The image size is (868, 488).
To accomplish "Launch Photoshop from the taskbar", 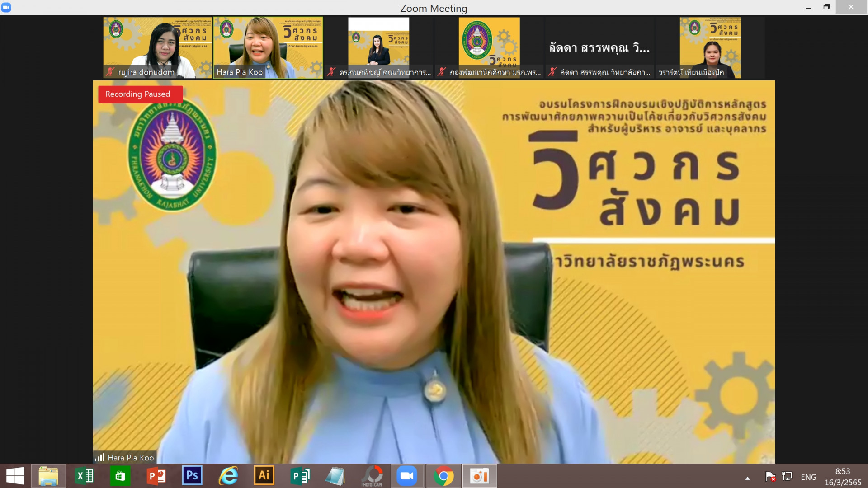I will coord(192,476).
